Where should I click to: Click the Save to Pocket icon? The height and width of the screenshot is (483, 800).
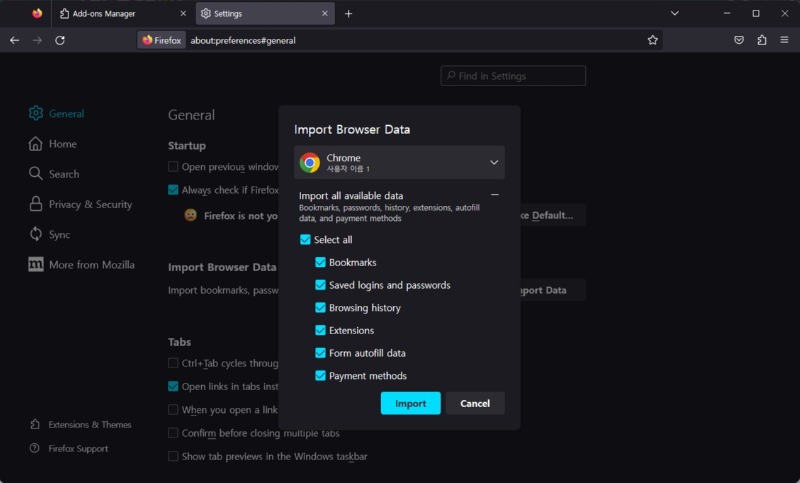click(739, 40)
